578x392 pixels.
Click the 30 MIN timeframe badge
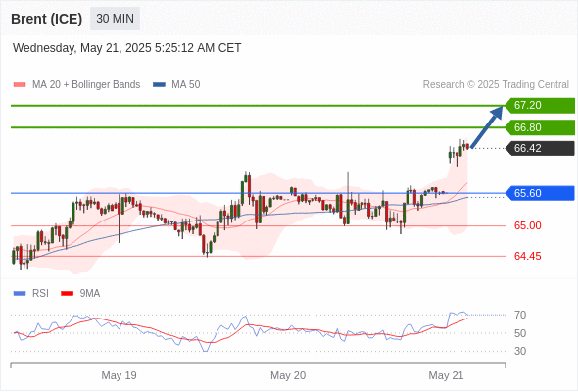[x=115, y=19]
